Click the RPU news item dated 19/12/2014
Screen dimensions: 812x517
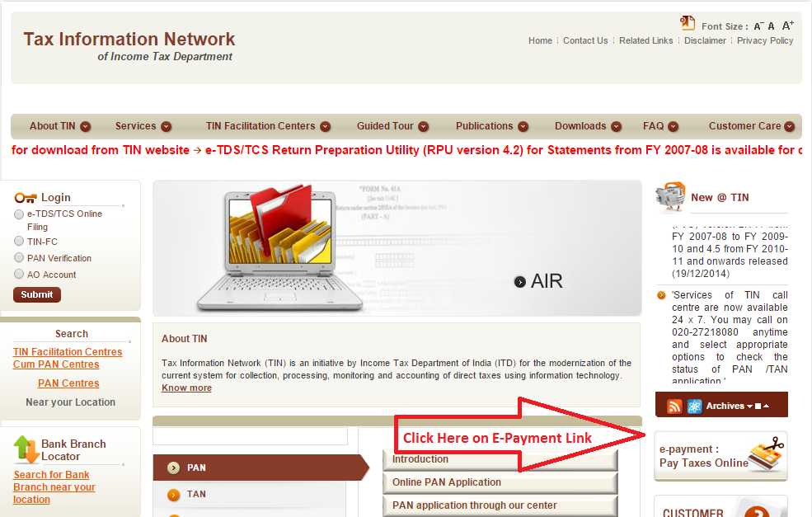730,251
